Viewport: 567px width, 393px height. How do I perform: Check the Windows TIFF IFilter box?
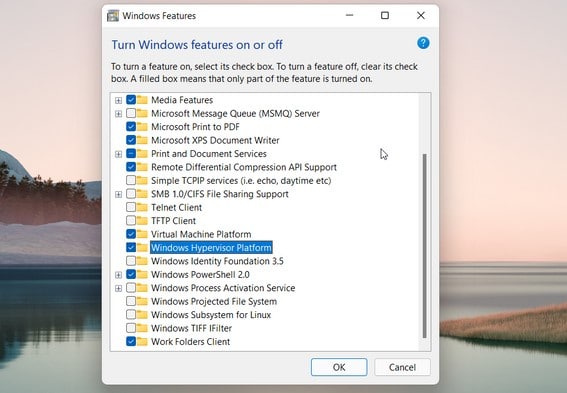click(131, 328)
